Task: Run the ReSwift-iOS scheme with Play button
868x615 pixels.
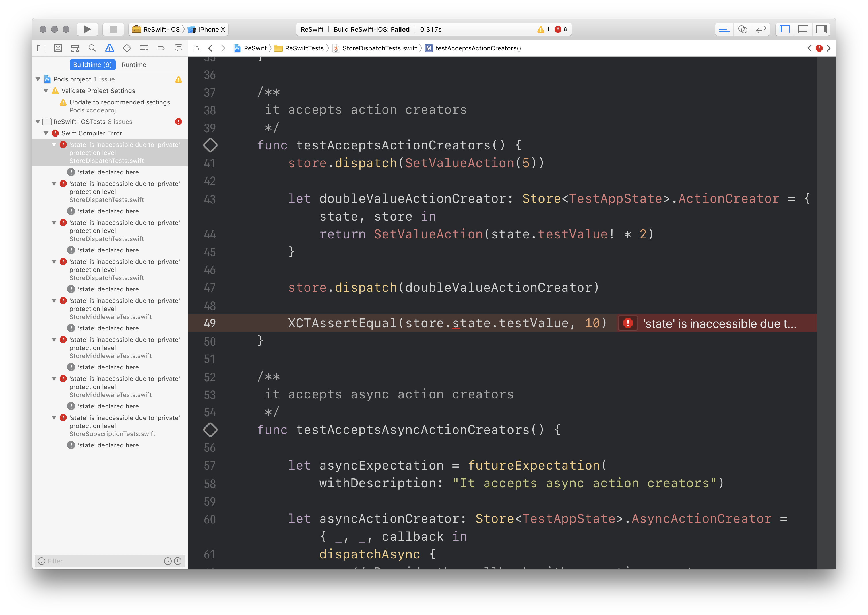Action: pyautogui.click(x=87, y=29)
